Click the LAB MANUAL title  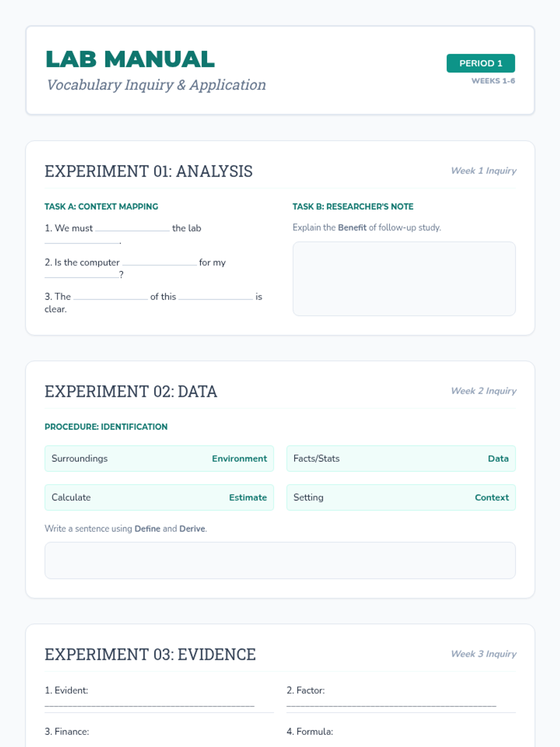[130, 59]
